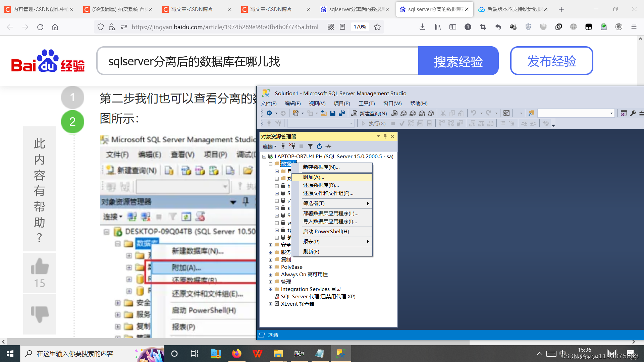Select 附加(A)... from the context menu

pos(313,177)
